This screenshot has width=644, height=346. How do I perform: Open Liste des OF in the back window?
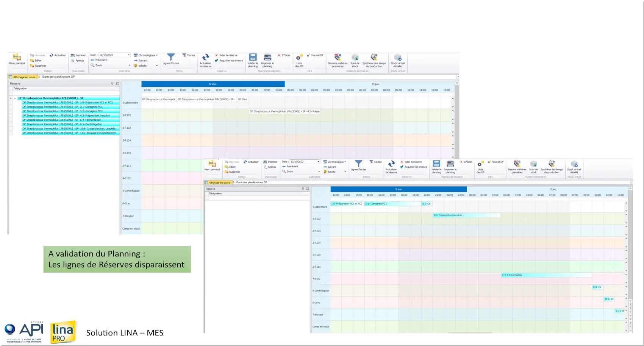pyautogui.click(x=299, y=61)
